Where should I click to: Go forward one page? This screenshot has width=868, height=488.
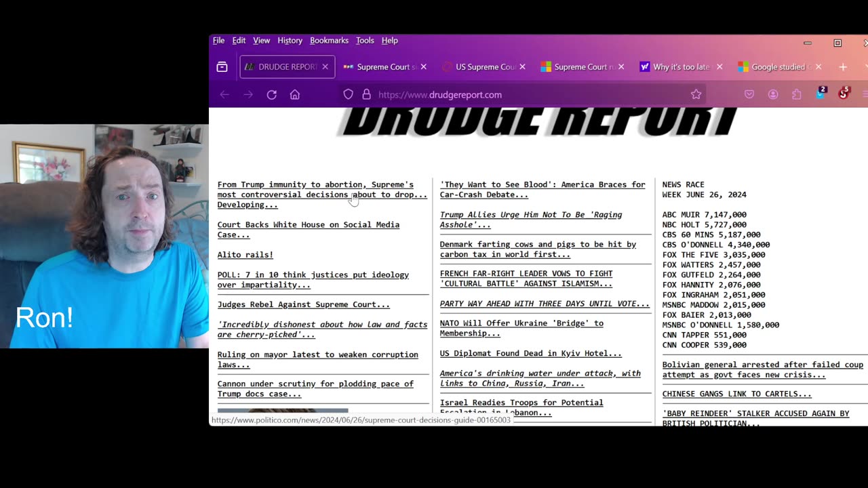click(x=248, y=95)
